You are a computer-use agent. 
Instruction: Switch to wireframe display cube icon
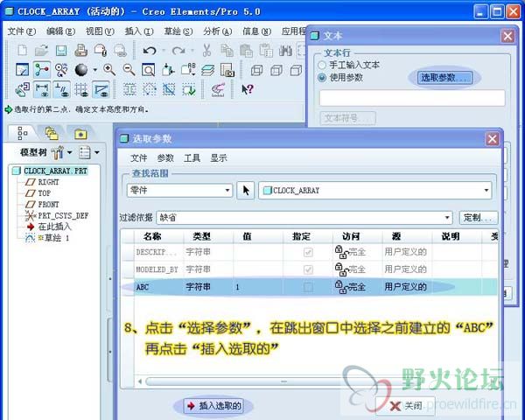[x=257, y=70]
